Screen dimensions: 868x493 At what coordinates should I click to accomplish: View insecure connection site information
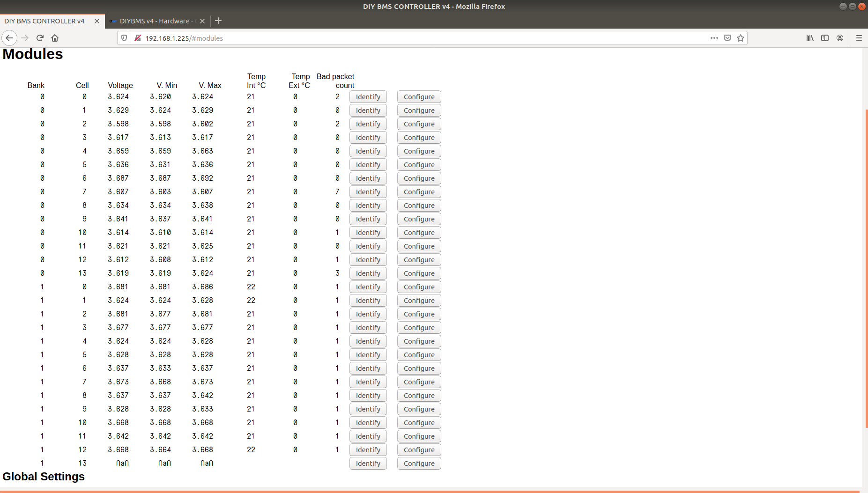pyautogui.click(x=138, y=38)
